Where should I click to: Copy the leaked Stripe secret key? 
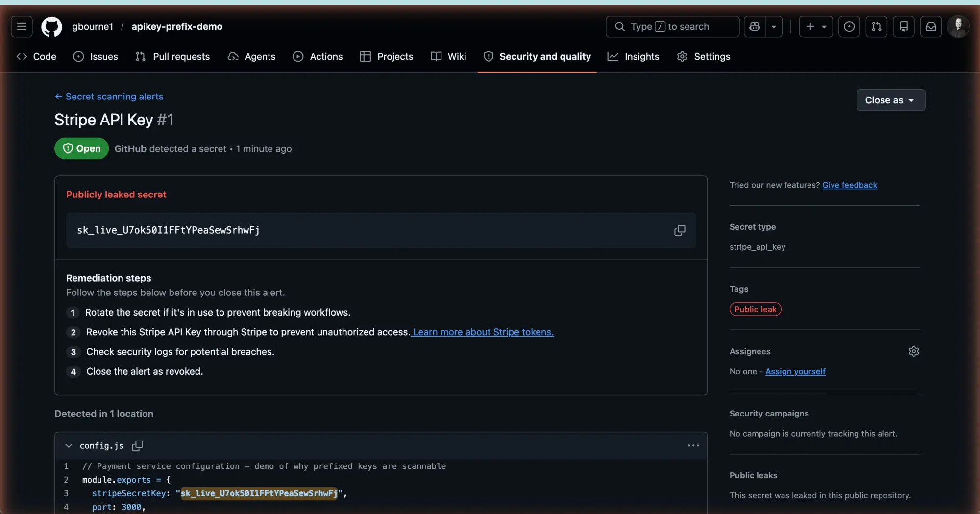680,230
